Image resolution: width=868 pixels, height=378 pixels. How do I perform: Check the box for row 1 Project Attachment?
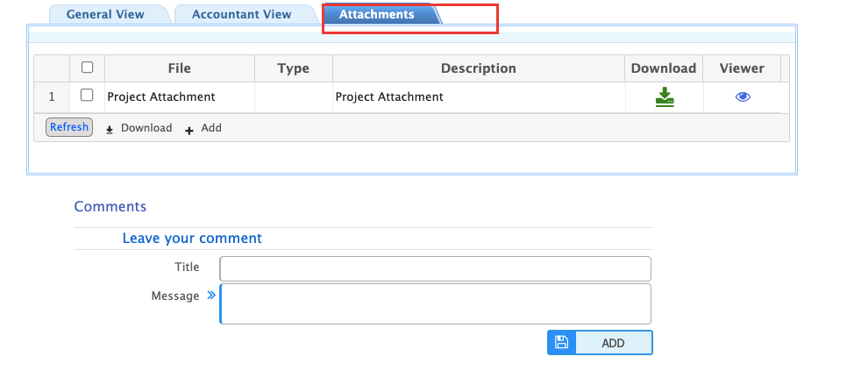coord(87,96)
